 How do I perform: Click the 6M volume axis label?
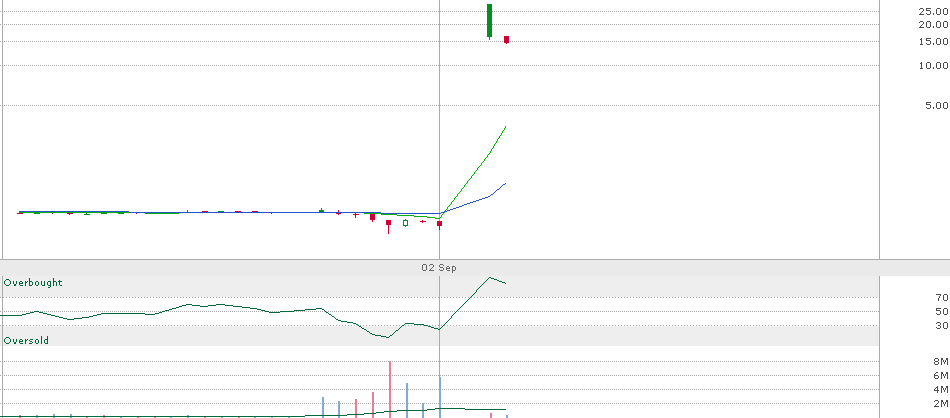pyautogui.click(x=941, y=376)
